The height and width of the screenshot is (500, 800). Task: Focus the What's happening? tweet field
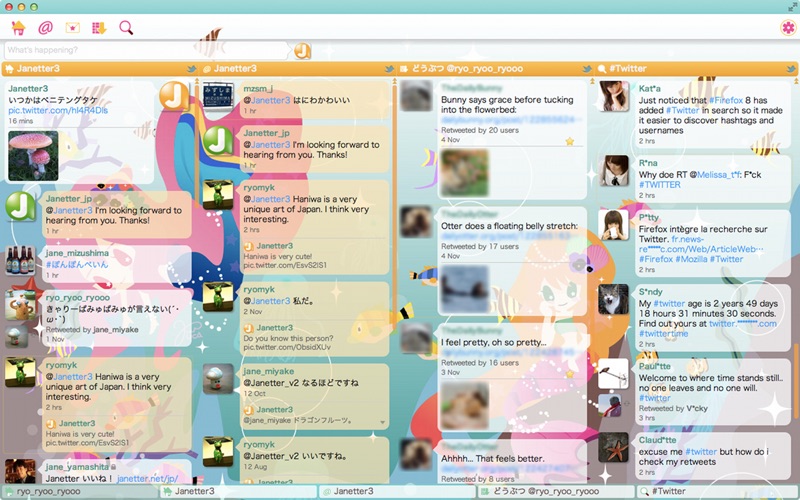(146, 50)
